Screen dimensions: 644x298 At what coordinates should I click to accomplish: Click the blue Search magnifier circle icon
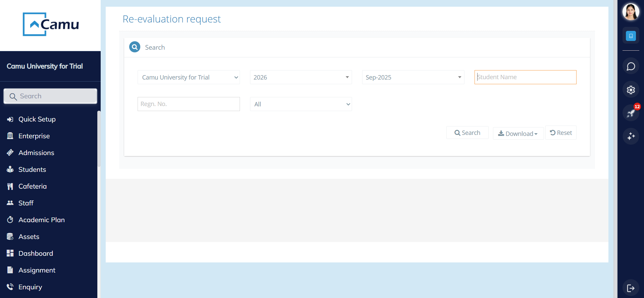135,47
